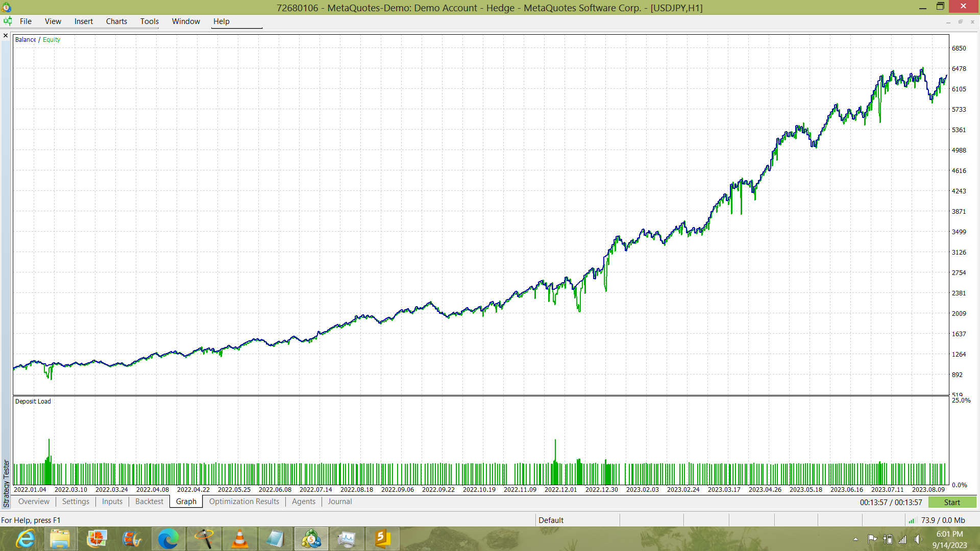Open the File menu
Viewport: 980px width, 551px height.
26,21
